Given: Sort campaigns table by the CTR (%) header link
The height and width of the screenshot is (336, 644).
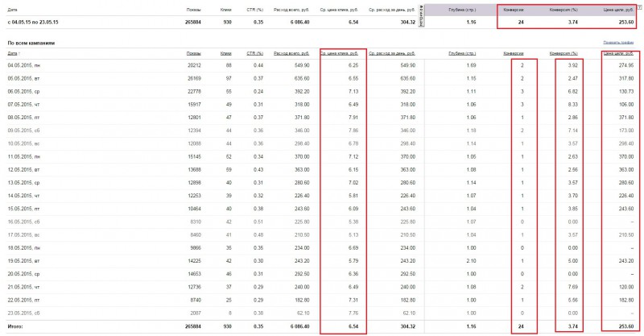Looking at the screenshot, I should [x=254, y=53].
